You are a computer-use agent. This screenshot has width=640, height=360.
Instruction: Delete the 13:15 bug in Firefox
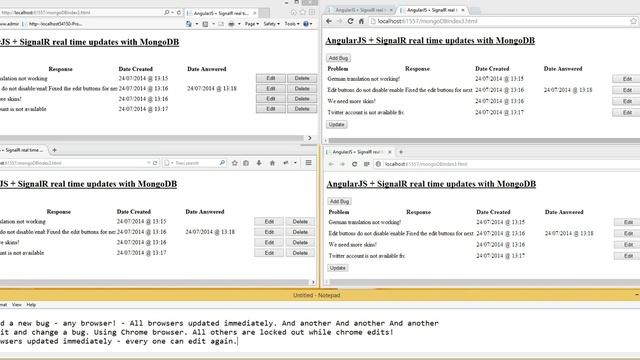click(300, 221)
